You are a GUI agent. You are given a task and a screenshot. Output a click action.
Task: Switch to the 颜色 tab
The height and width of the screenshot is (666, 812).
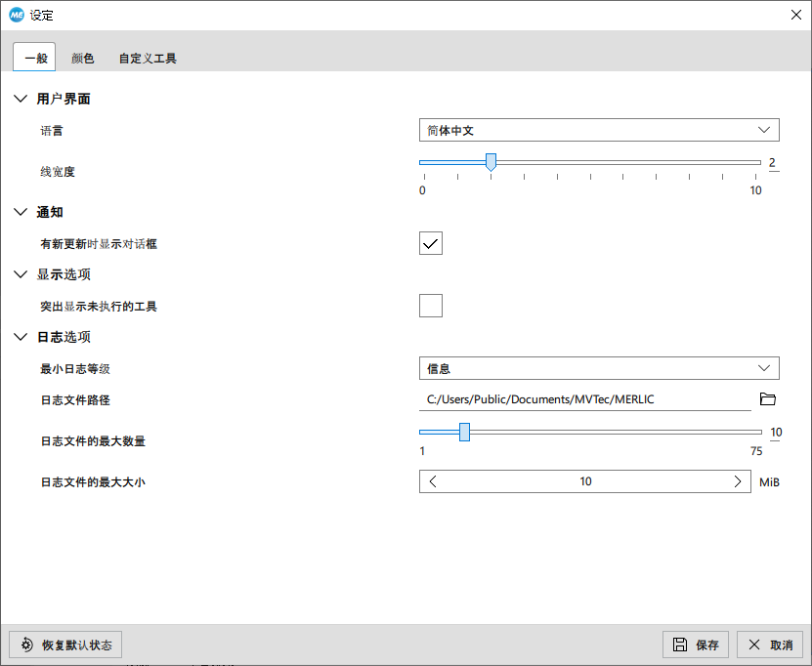[83, 59]
